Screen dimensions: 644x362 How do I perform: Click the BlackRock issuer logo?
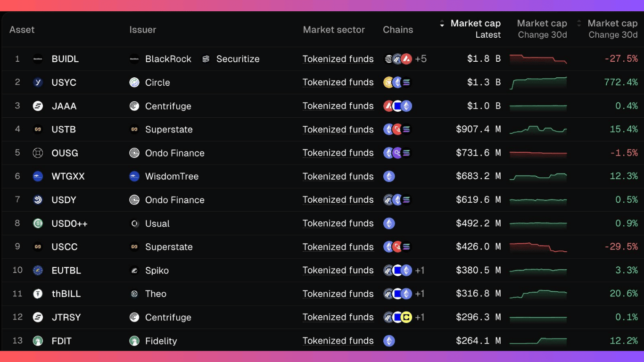coord(133,59)
